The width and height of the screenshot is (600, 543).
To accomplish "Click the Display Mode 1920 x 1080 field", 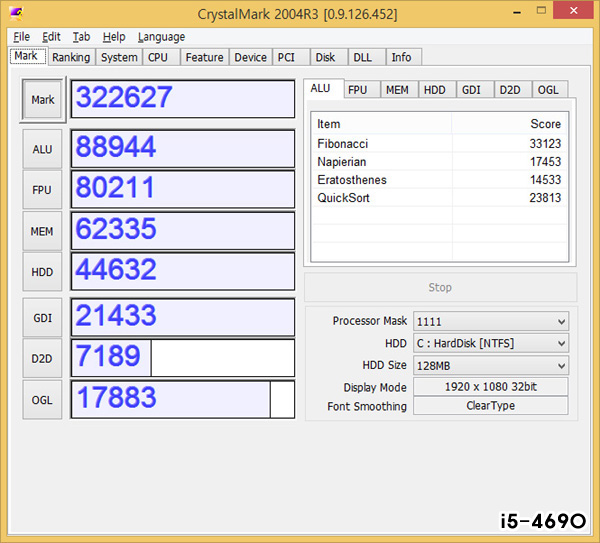I will 490,387.
